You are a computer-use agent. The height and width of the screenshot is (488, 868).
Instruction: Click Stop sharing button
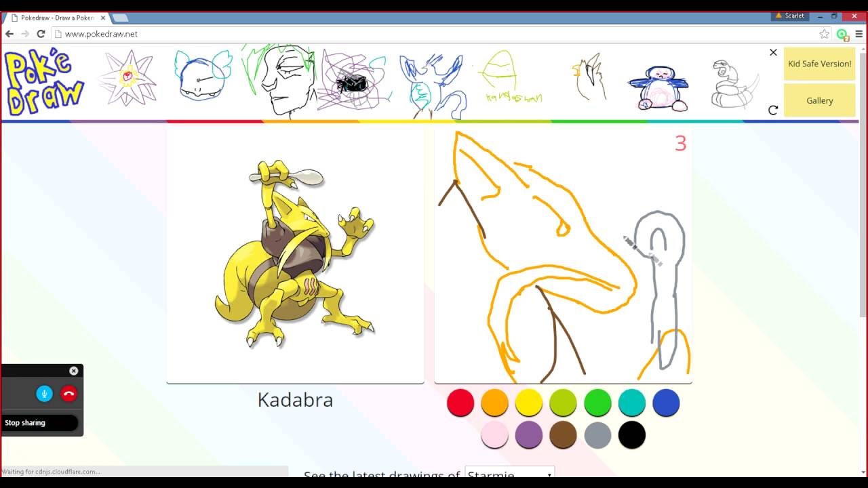(39, 423)
